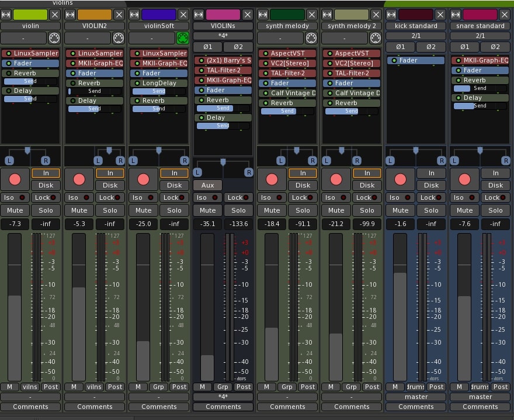Open the Post metering menu on violin strip

click(51, 387)
